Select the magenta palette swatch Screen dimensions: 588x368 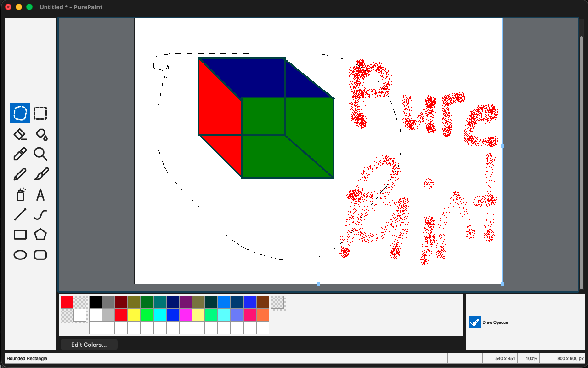coord(186,315)
